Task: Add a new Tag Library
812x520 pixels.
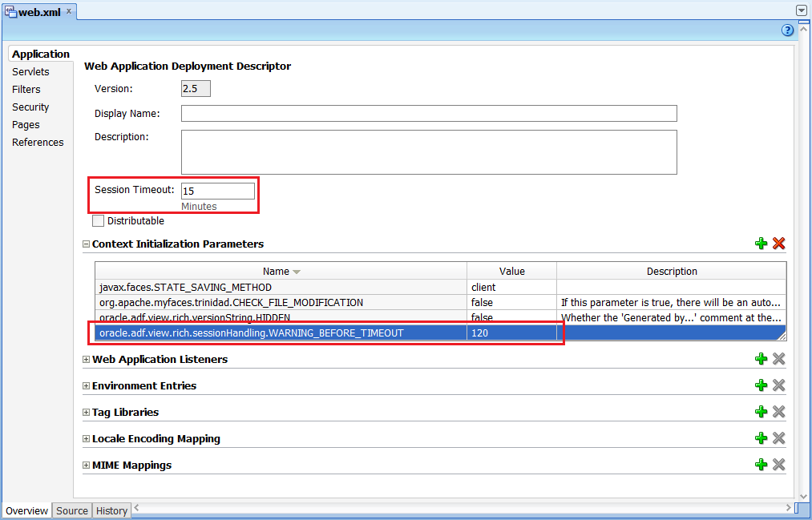Action: (761, 411)
